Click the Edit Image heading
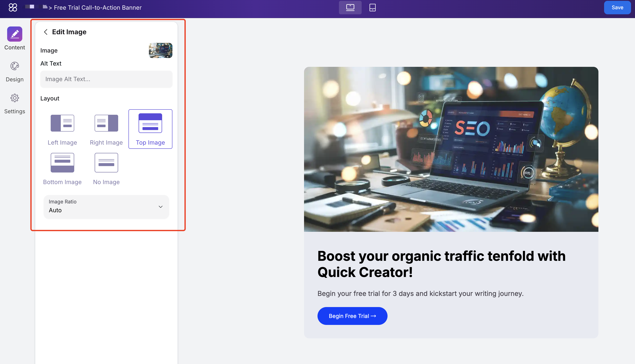This screenshot has height=364, width=635. [x=69, y=32]
